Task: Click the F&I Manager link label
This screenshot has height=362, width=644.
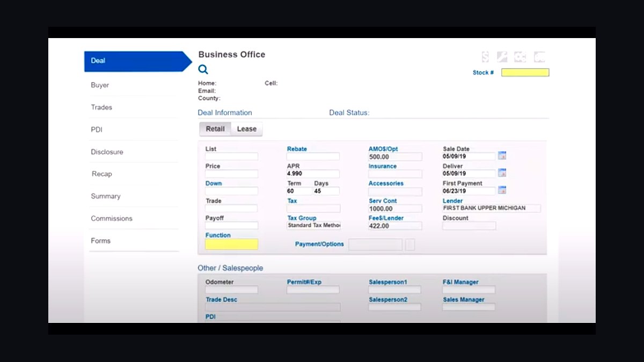Action: [x=460, y=282]
